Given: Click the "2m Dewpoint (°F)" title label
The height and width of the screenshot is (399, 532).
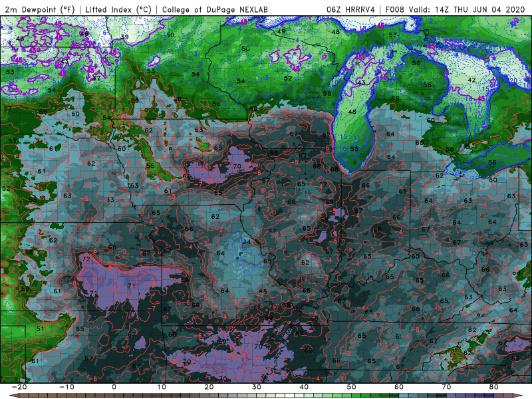Looking at the screenshot, I should coord(40,9).
